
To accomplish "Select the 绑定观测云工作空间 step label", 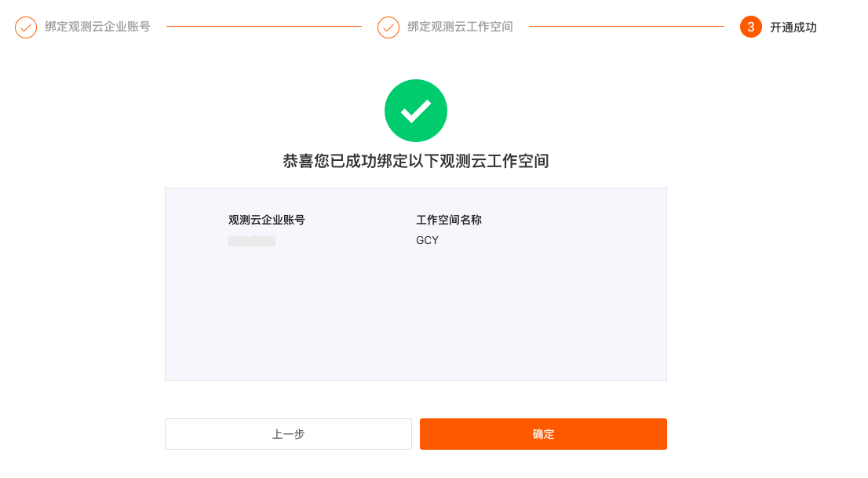I will click(x=460, y=27).
